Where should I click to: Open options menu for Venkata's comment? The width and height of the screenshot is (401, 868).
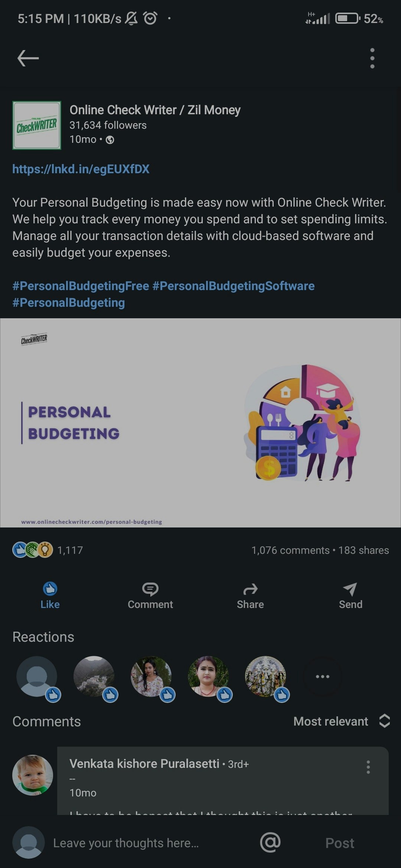pyautogui.click(x=368, y=767)
